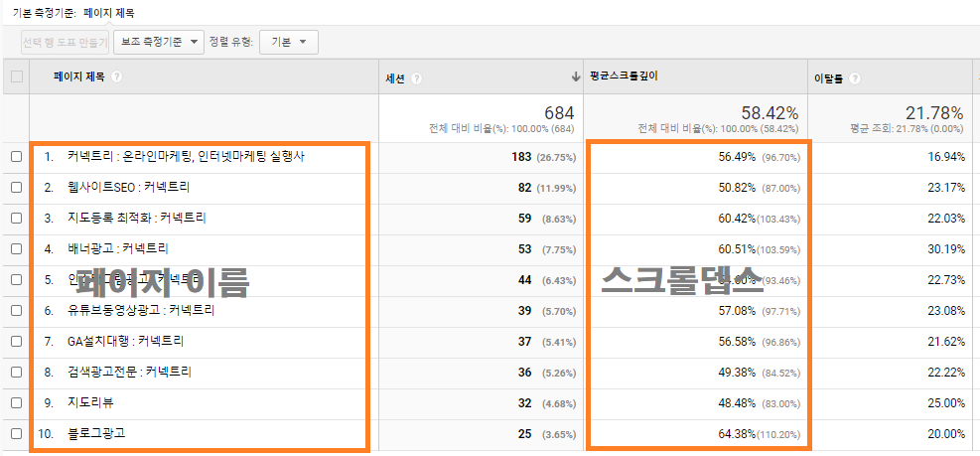Check row 2 웹사이트SEO checkbox

click(16, 188)
